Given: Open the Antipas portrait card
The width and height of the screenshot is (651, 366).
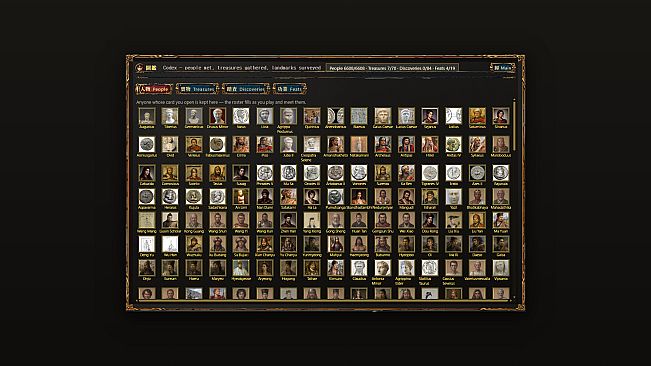Looking at the screenshot, I should pyautogui.click(x=406, y=144).
